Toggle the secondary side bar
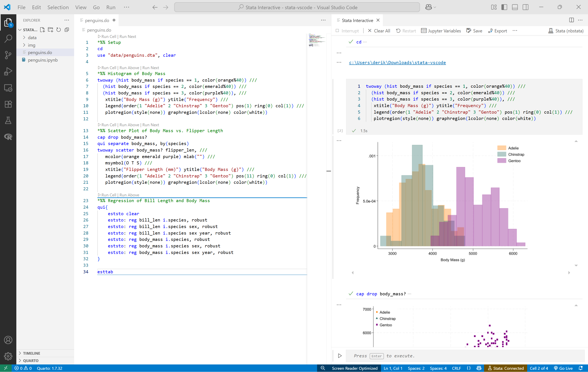Screen dimensions: 588x372 pyautogui.click(x=526, y=7)
